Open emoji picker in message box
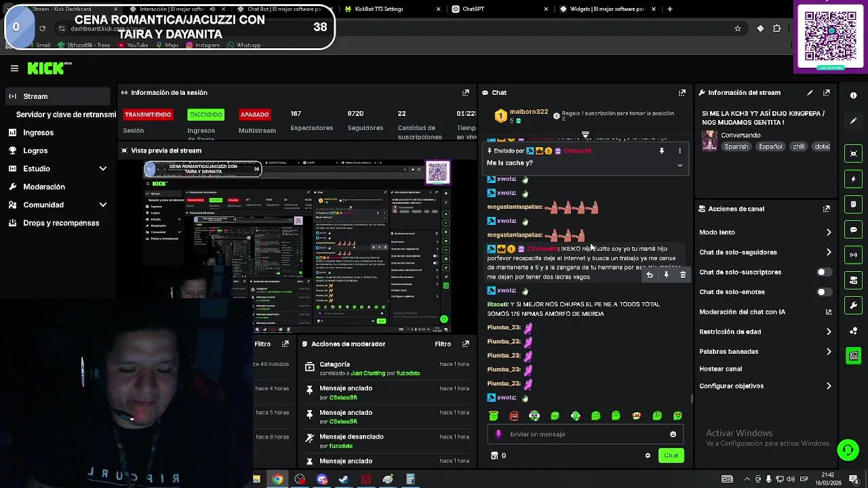 (x=673, y=434)
